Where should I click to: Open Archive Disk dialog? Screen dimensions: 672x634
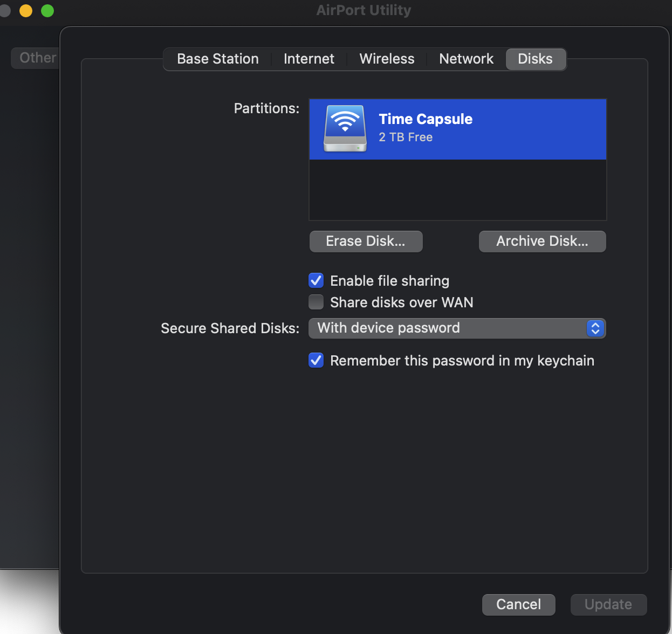pos(542,241)
